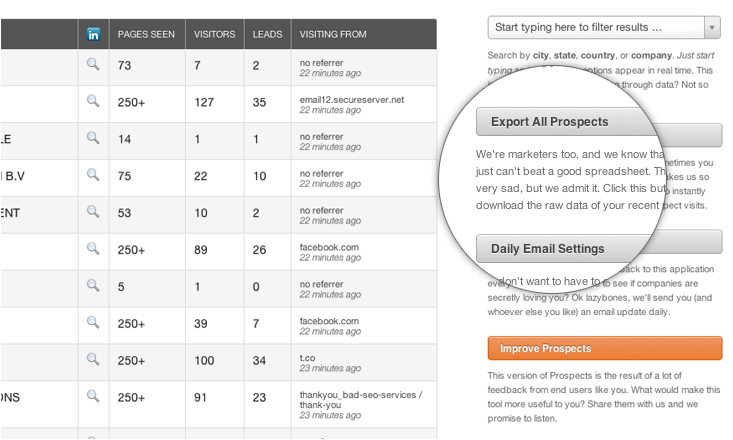Click magnifier icon in row with 53 pages

(94, 212)
